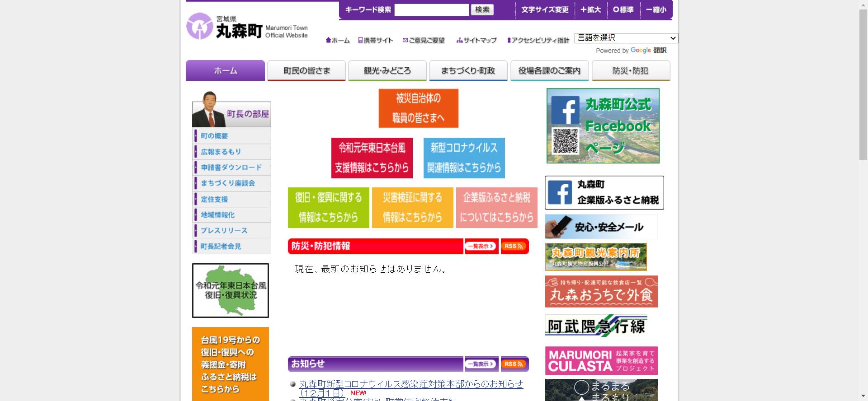Open 丸森町公式 Facebook ページ banner

(x=603, y=126)
